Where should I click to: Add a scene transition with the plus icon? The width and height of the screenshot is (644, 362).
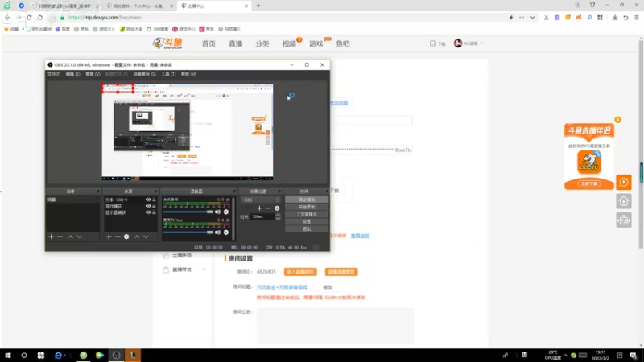pyautogui.click(x=259, y=208)
